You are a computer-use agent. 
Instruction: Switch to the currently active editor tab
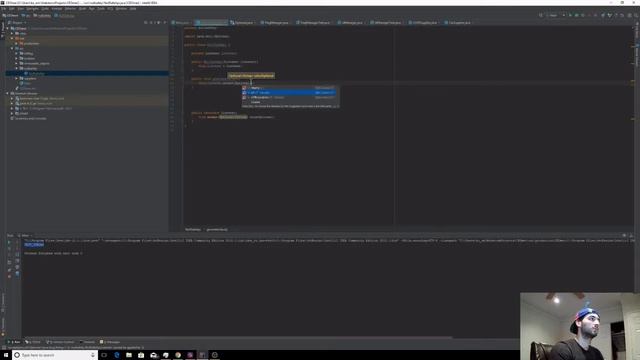(x=212, y=22)
